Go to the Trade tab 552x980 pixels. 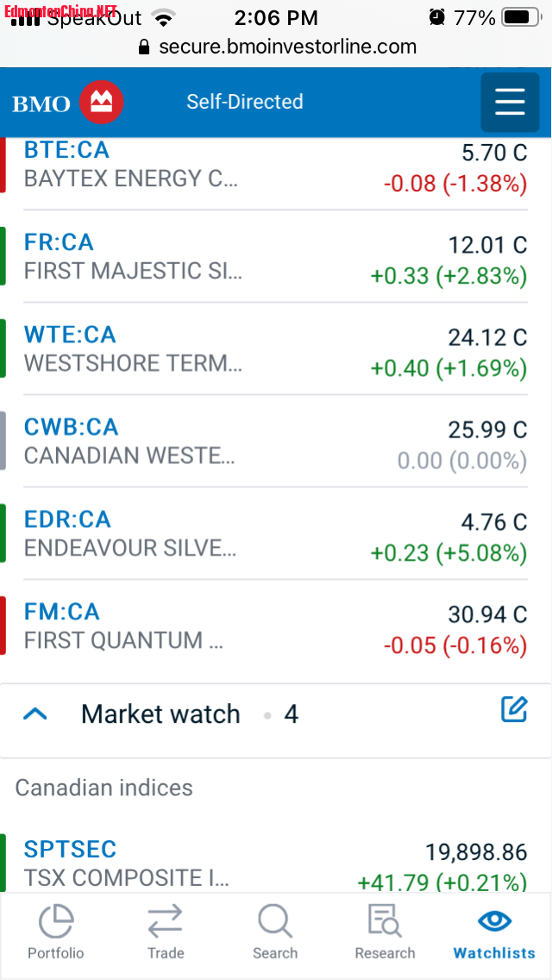click(x=165, y=933)
